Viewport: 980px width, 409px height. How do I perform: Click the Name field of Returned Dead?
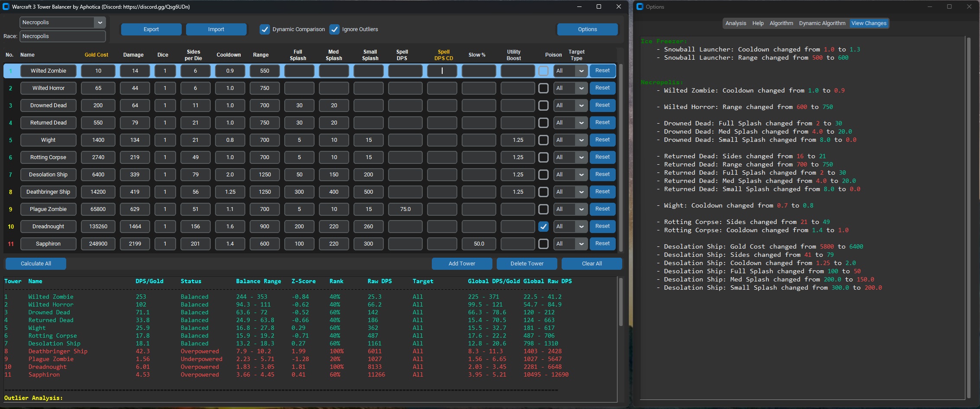[48, 123]
